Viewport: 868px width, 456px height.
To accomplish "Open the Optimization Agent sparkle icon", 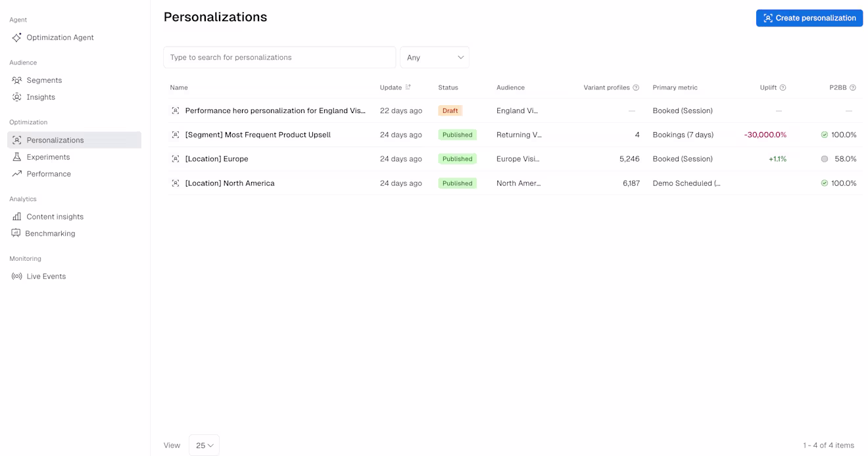I will click(x=17, y=37).
